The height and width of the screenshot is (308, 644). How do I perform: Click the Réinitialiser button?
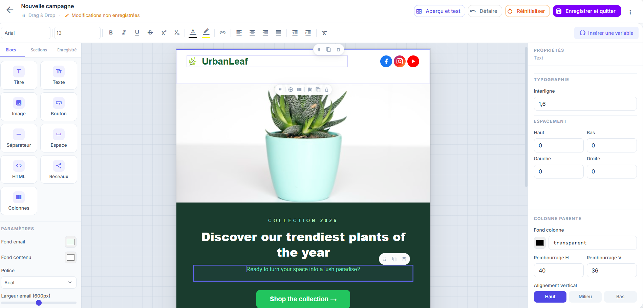click(527, 11)
